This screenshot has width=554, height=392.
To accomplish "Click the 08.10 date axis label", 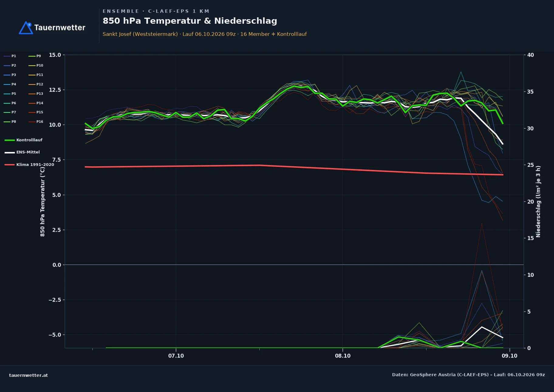I will [343, 356].
